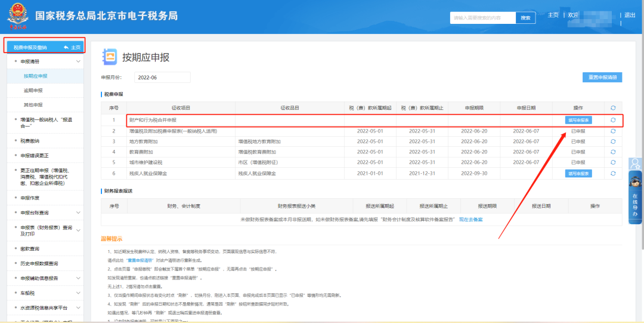The image size is (644, 323).
Task: Click the 财产和行为税合并申报 row text
Action: coord(153,120)
